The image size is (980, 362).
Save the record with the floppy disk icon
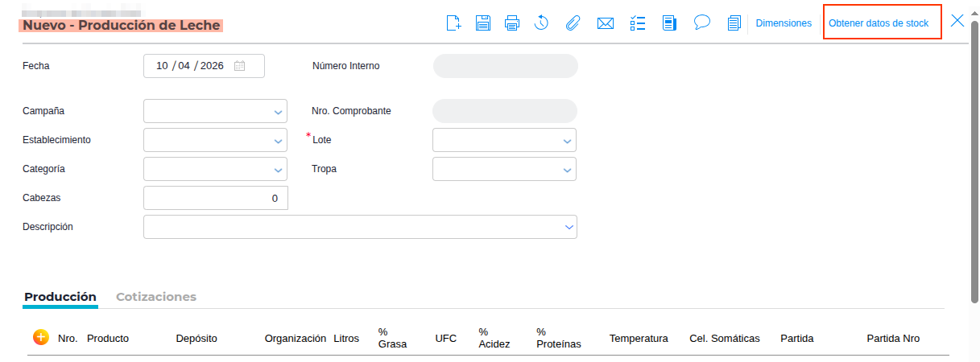[483, 23]
